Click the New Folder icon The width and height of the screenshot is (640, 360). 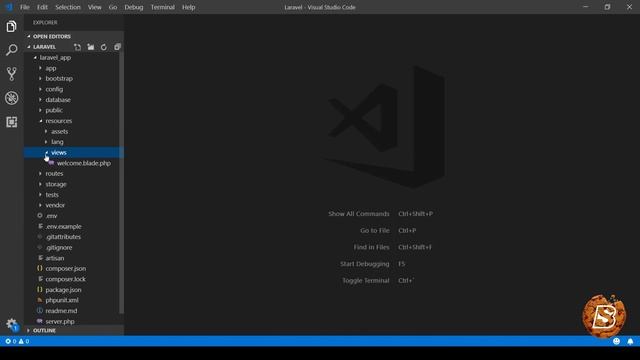91,47
